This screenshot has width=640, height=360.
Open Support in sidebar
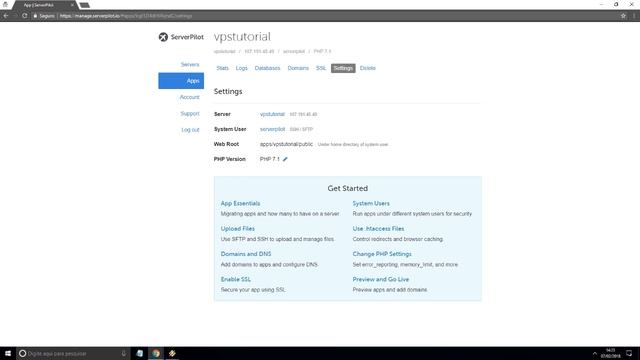[190, 113]
